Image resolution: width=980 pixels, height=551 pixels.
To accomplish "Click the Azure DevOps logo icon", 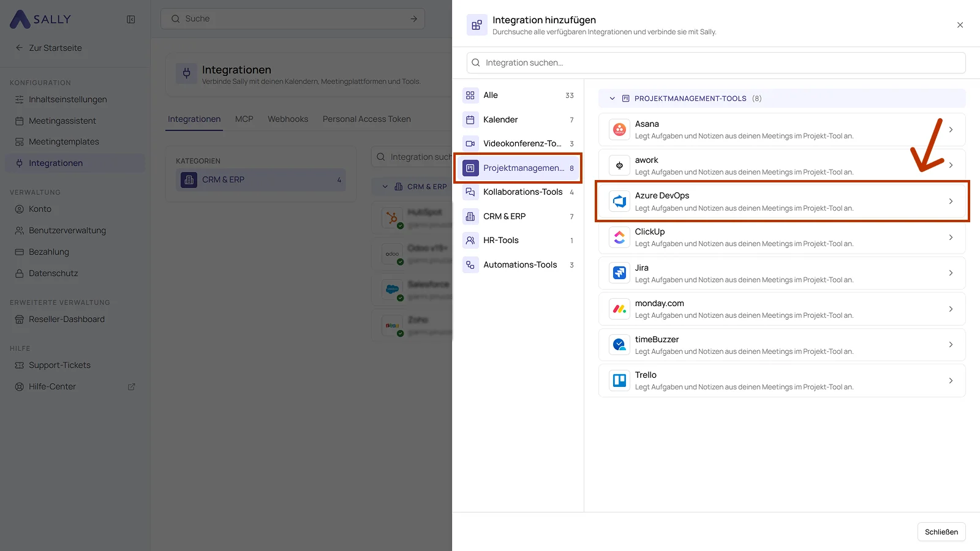I will (619, 201).
